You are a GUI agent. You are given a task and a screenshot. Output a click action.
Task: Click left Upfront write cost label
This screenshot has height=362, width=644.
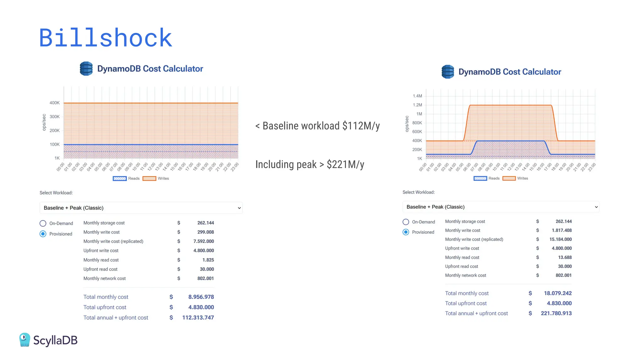click(x=101, y=251)
